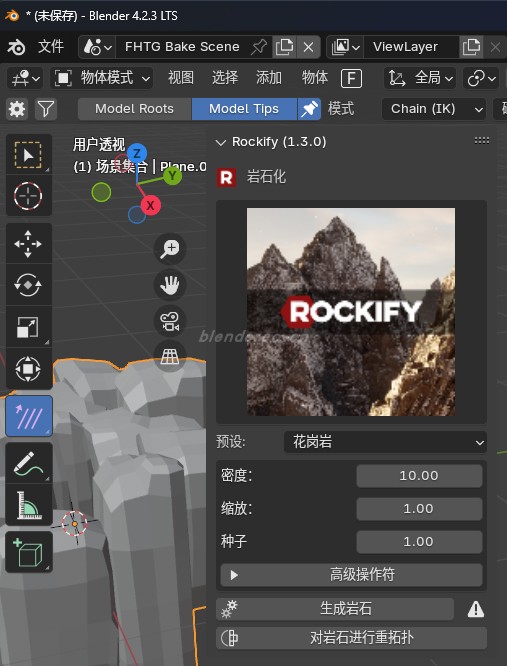Click the Y axis gizmo handle
507x666 pixels.
tap(172, 175)
